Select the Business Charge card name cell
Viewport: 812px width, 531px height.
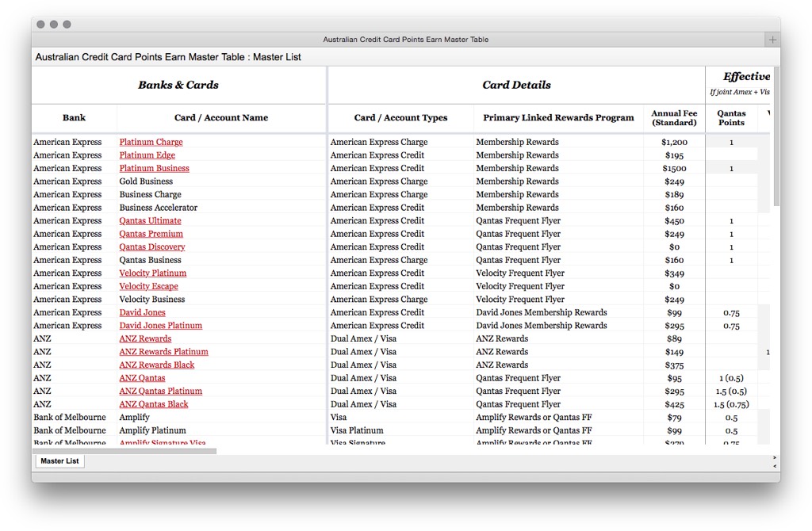tap(221, 195)
